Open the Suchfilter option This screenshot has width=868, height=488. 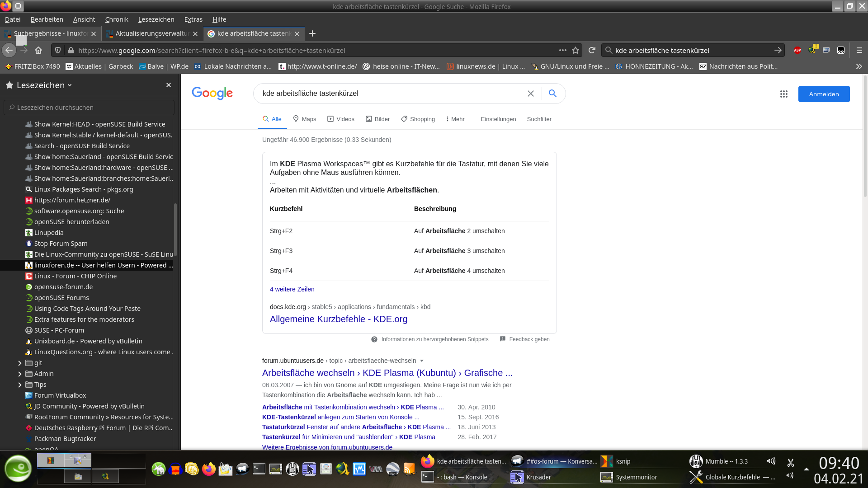[539, 119]
